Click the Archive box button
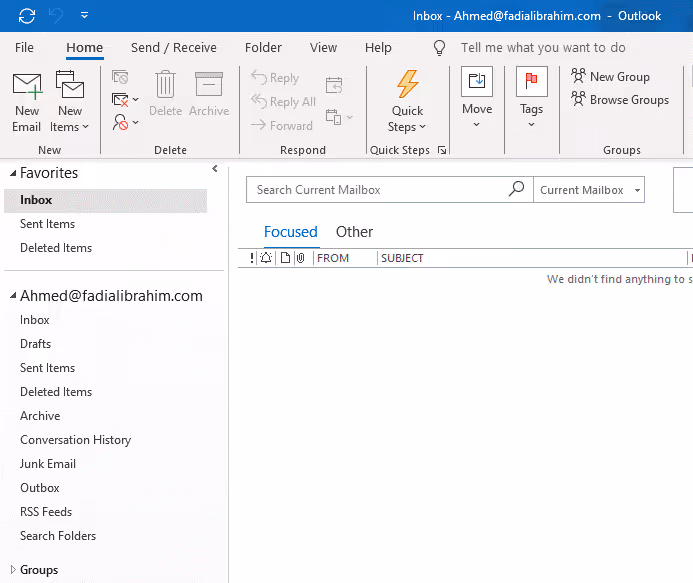Image resolution: width=693 pixels, height=583 pixels. [x=209, y=94]
